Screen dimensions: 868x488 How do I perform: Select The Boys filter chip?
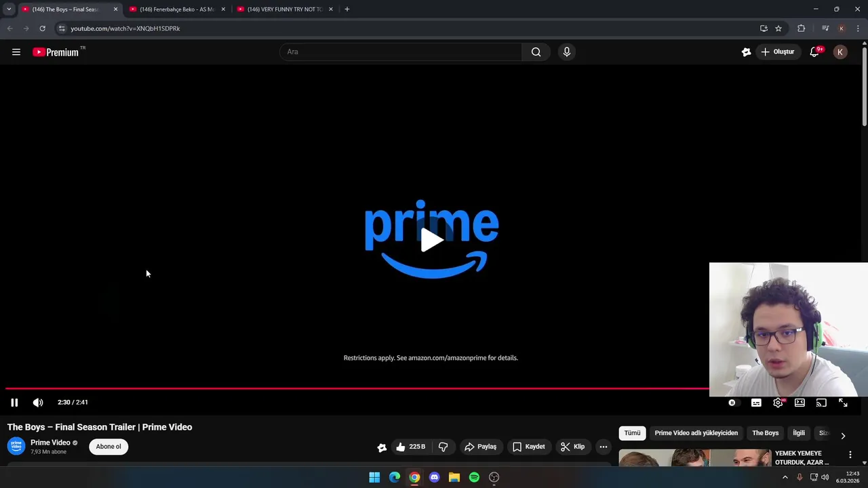765,433
